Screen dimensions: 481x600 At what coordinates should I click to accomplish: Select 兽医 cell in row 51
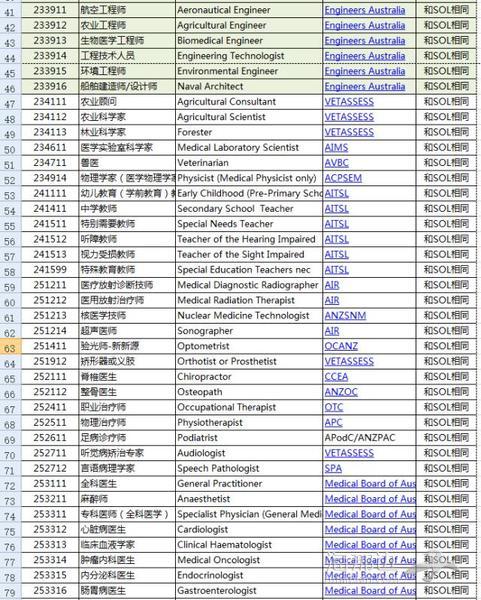tap(127, 163)
